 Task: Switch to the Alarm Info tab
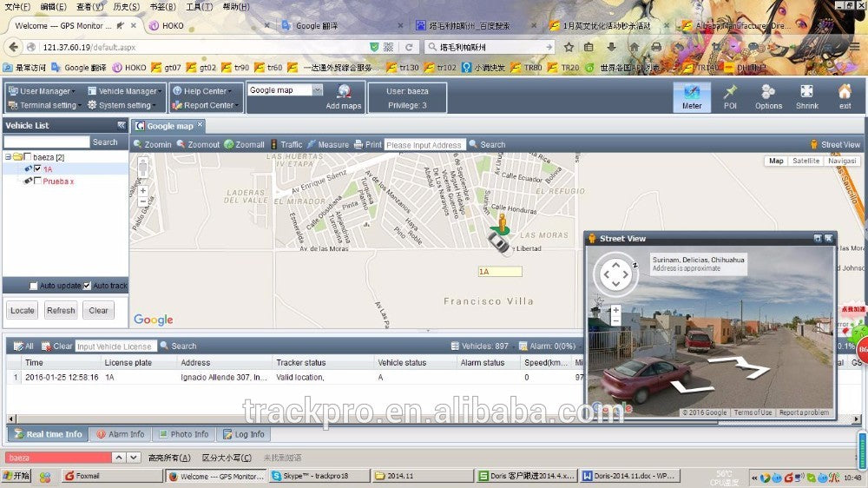121,434
